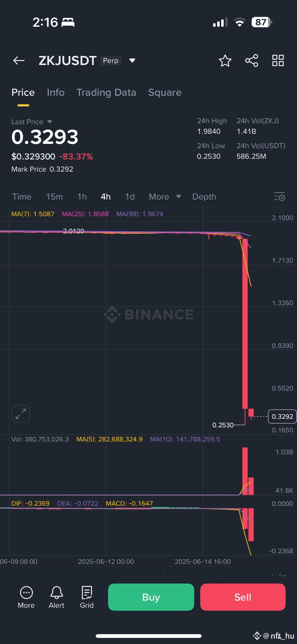Tap the red Sell button
The height and width of the screenshot is (644, 297).
243,597
